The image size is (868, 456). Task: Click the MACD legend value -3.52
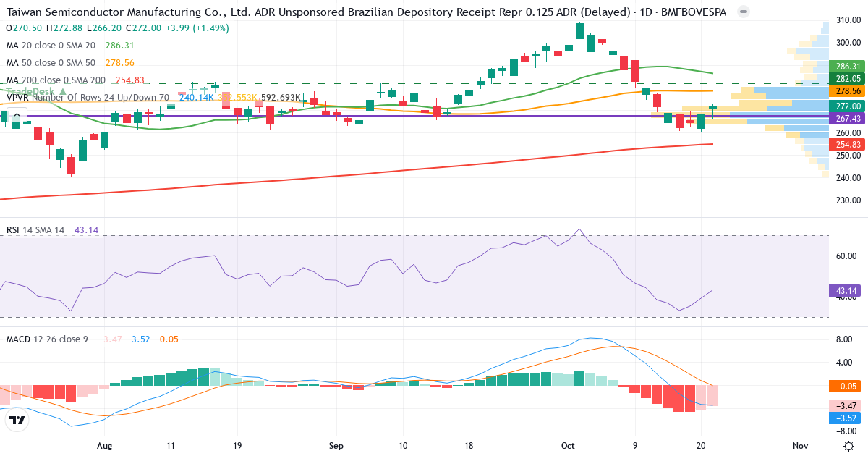(140, 339)
